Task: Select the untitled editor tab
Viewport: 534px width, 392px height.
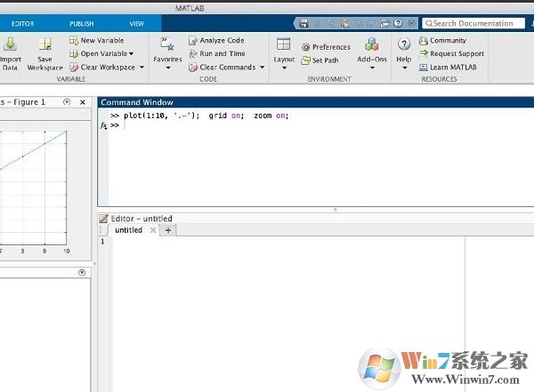Action: (x=128, y=230)
